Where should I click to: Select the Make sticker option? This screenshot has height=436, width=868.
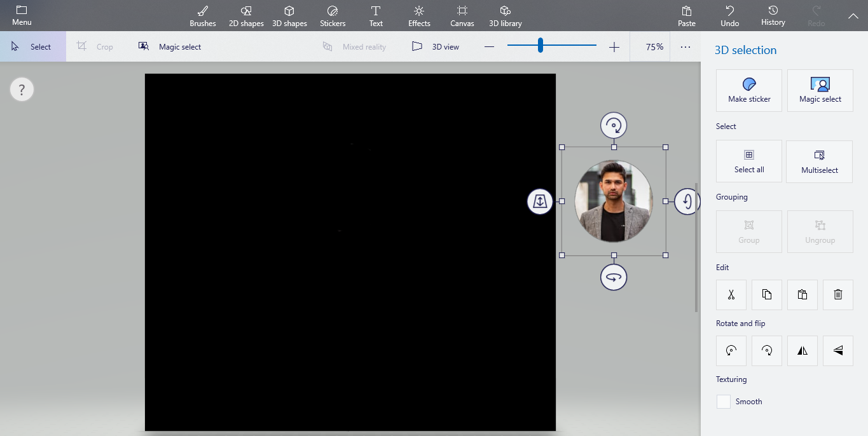click(x=748, y=90)
